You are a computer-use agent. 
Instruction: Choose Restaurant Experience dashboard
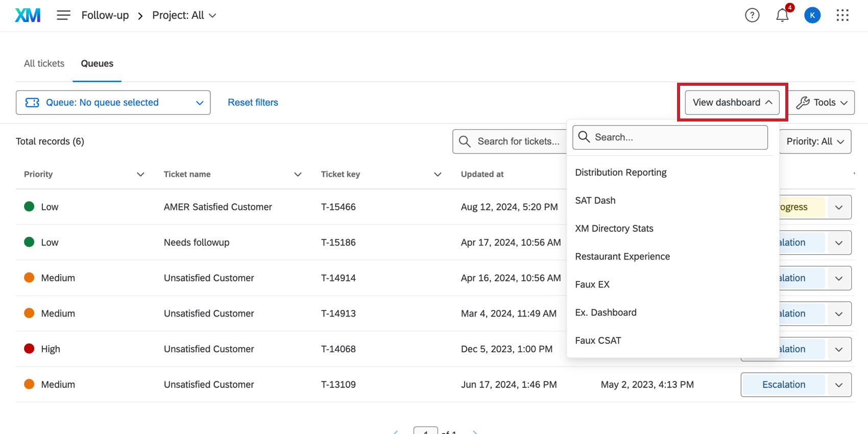tap(622, 256)
